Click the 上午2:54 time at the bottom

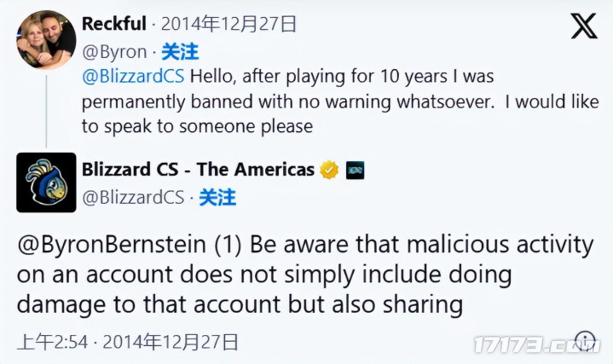click(x=51, y=343)
